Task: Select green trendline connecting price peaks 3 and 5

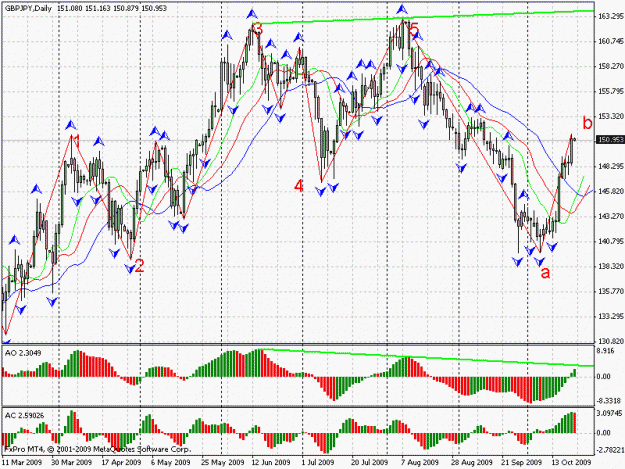Action: [x=423, y=17]
